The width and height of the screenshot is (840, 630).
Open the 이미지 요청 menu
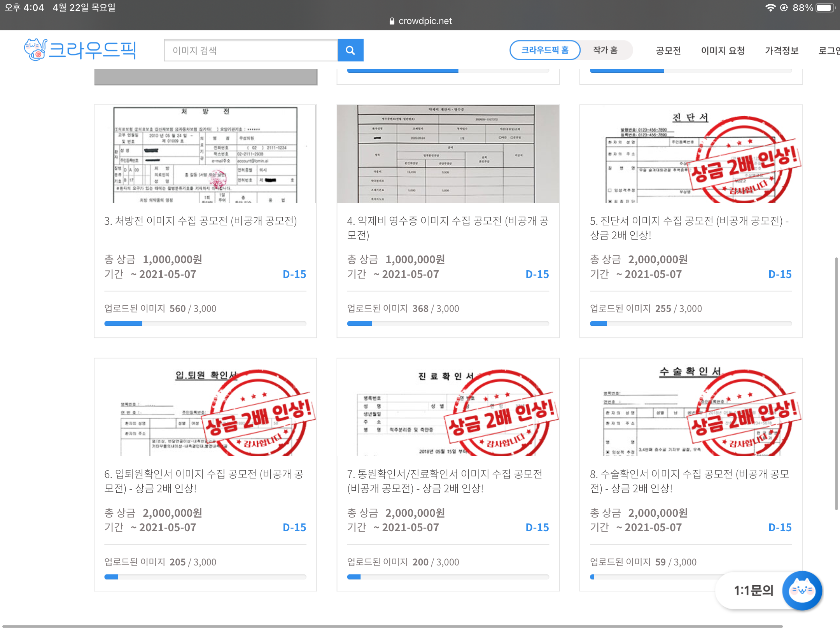(x=723, y=51)
